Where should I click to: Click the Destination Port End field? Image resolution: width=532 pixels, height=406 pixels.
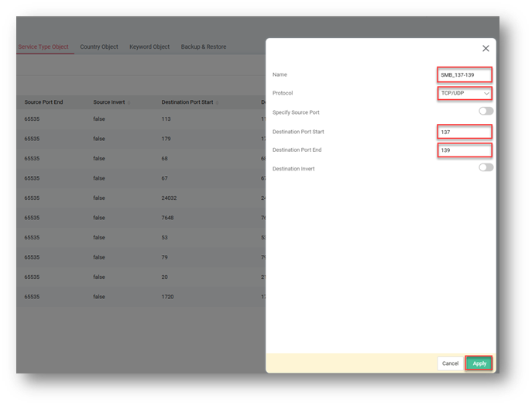tap(465, 150)
